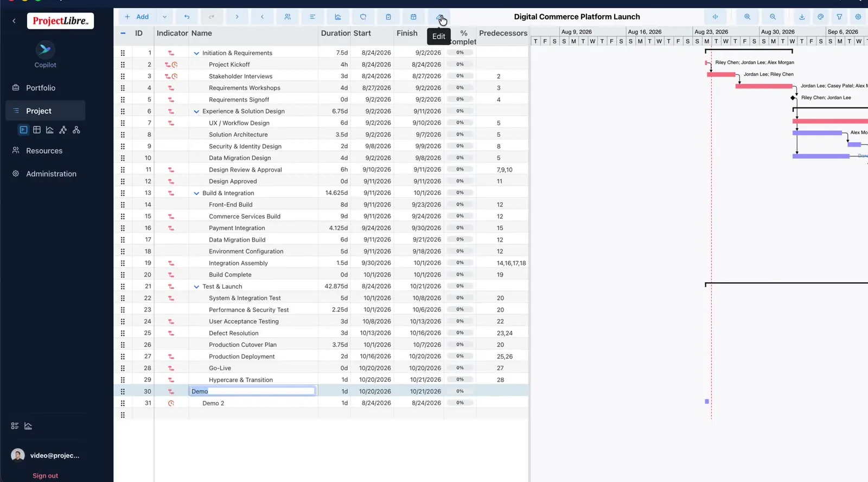
Task: Collapse the Test & Launch group
Action: 196,287
